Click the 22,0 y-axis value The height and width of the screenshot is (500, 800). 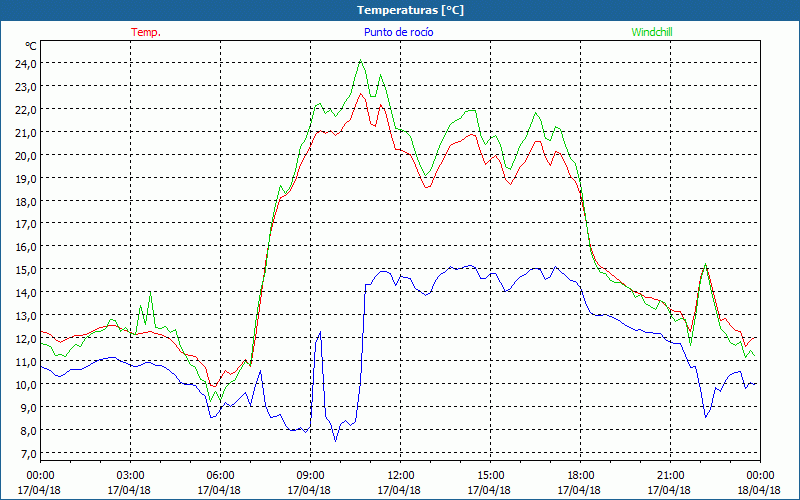[26, 110]
